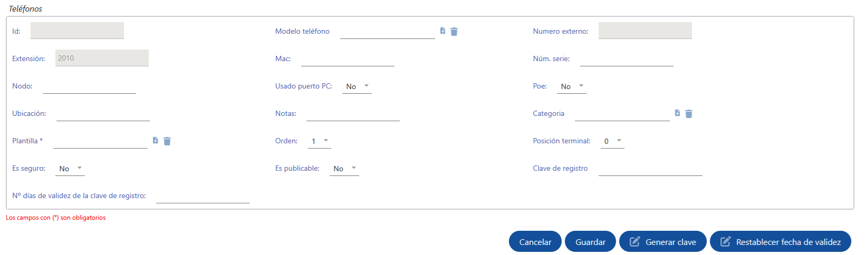Image resolution: width=868 pixels, height=255 pixels.
Task: Save the form with Guardar
Action: (x=590, y=242)
